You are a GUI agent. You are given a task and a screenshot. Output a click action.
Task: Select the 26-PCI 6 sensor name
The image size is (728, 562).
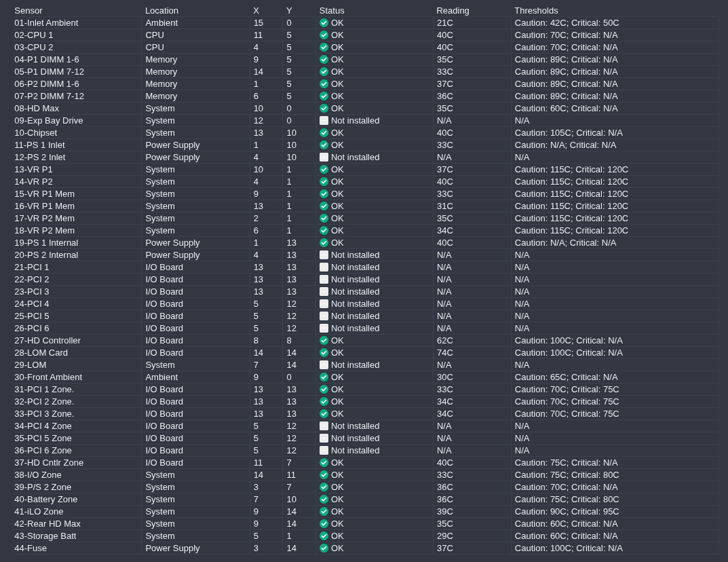[32, 329]
